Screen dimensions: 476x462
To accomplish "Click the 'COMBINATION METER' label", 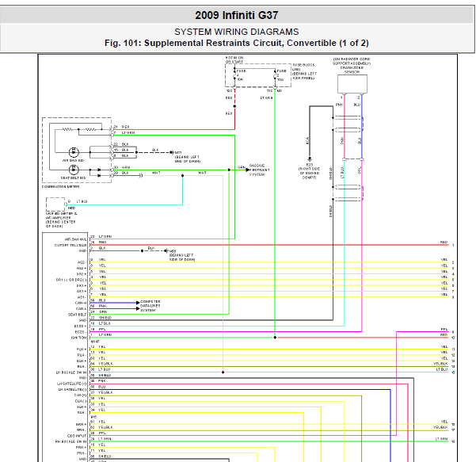I will pyautogui.click(x=60, y=186).
